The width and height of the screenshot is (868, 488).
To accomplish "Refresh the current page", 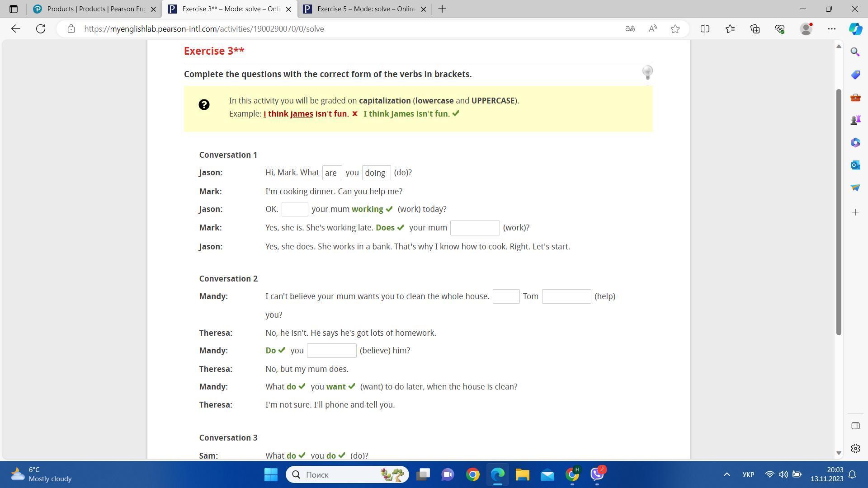I will coord(41,29).
